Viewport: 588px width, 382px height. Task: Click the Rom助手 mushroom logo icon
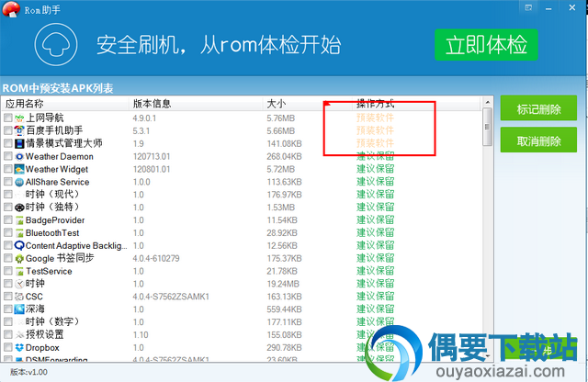(10, 9)
